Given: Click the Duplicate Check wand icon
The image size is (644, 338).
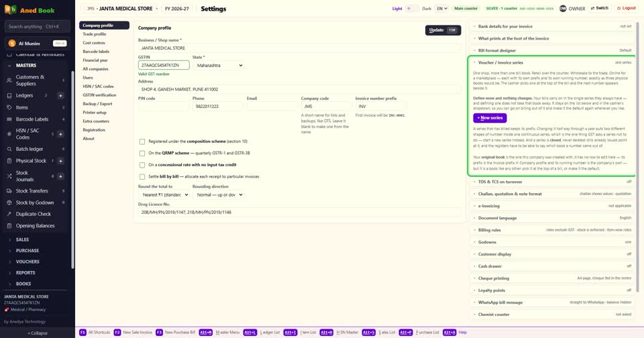Looking at the screenshot, I should [x=9, y=214].
